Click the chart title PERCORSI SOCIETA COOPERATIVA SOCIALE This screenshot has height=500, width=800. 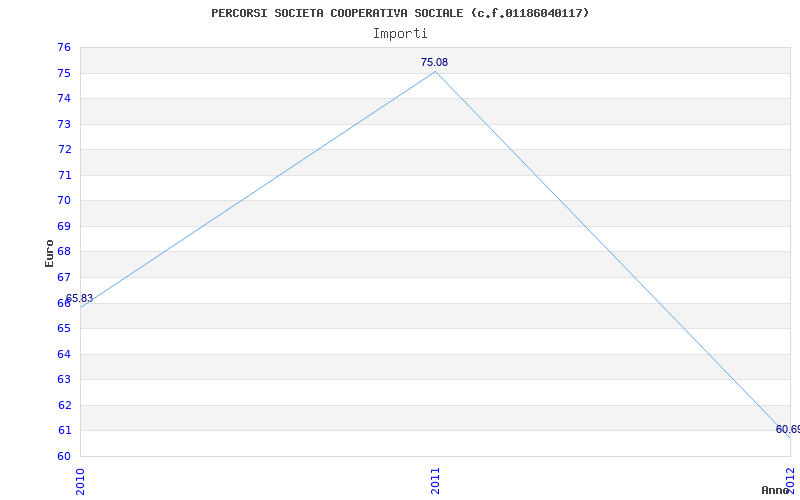click(400, 13)
